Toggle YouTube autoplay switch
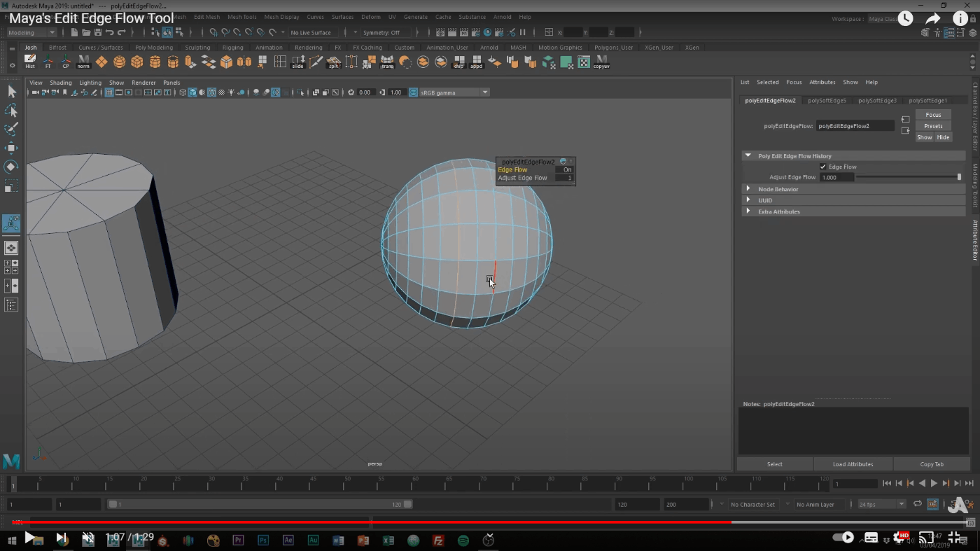This screenshot has height=551, width=980. [x=843, y=538]
